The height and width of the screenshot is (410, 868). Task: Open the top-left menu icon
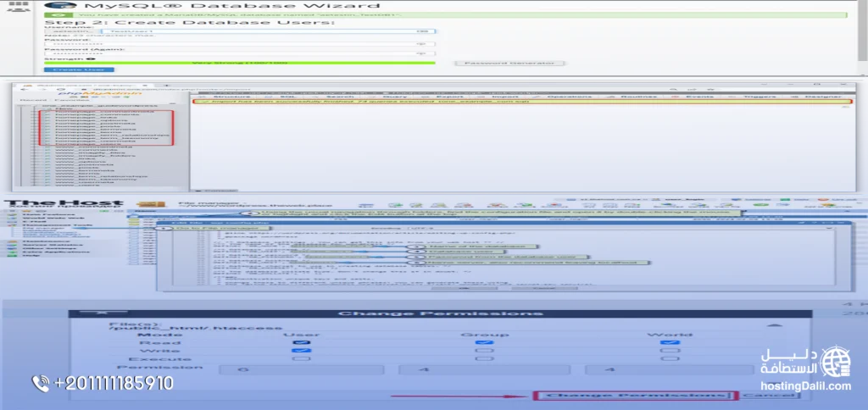(x=19, y=6)
